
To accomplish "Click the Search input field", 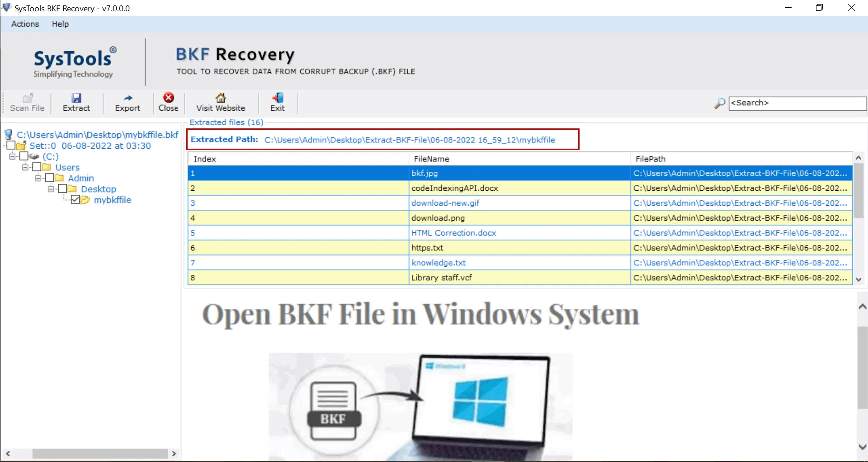I will 797,103.
